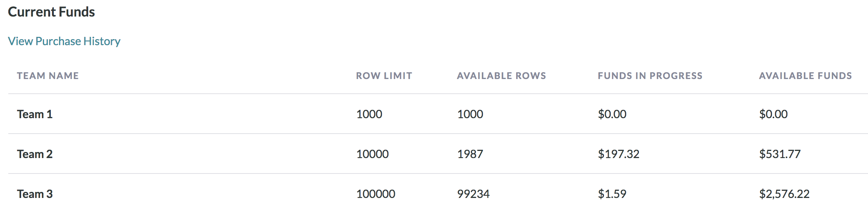Click Team 3 available funds $2,576.22
Screen dimensions: 868x210
(784, 194)
